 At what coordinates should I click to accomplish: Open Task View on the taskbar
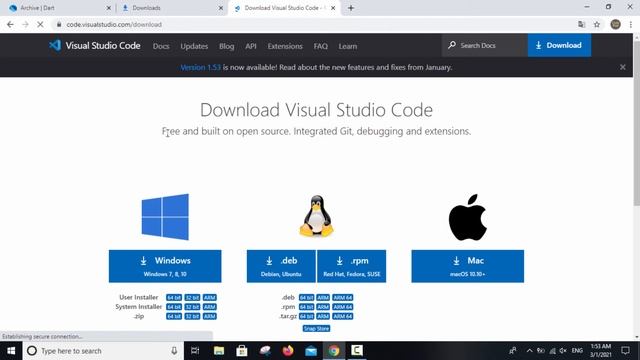tap(195, 351)
